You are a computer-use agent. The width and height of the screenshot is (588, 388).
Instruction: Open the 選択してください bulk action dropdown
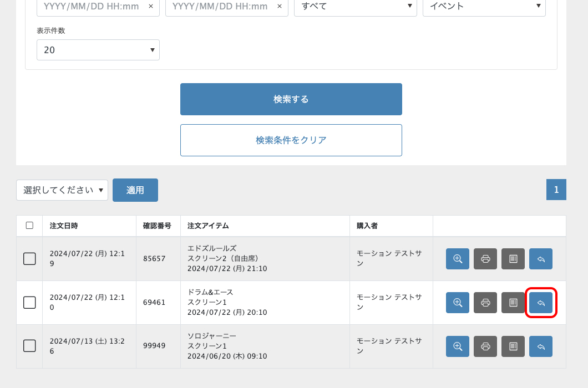(x=62, y=190)
